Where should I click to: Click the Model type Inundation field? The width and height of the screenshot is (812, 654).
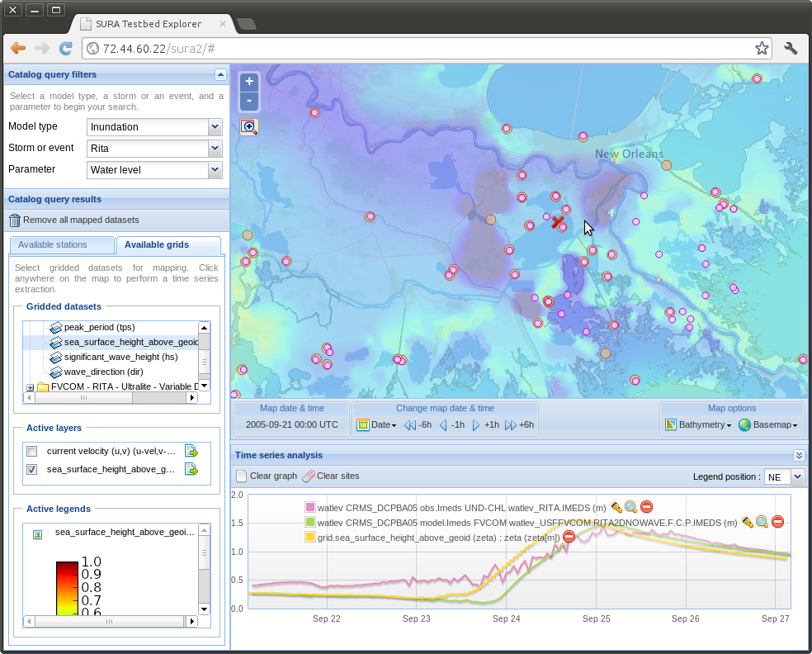[x=148, y=127]
